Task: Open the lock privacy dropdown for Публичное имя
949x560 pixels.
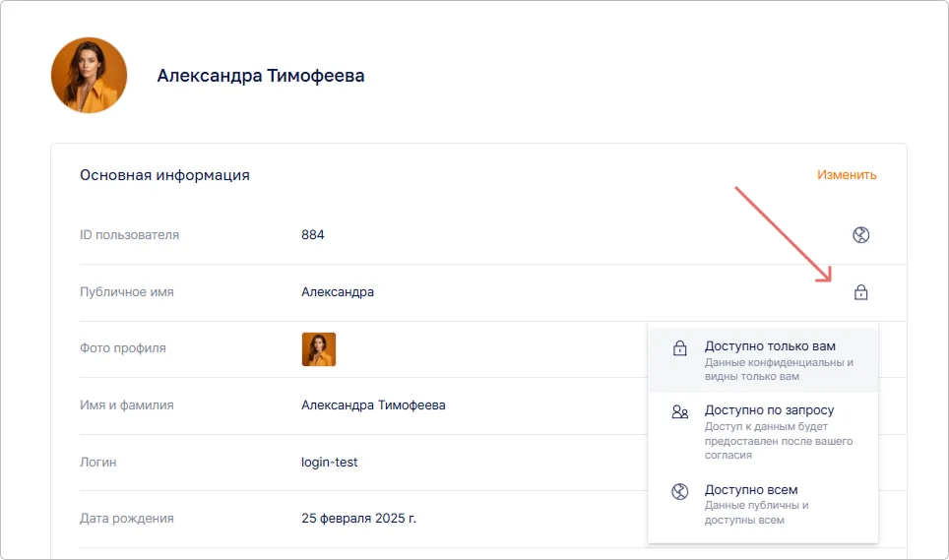Action: pyautogui.click(x=860, y=292)
